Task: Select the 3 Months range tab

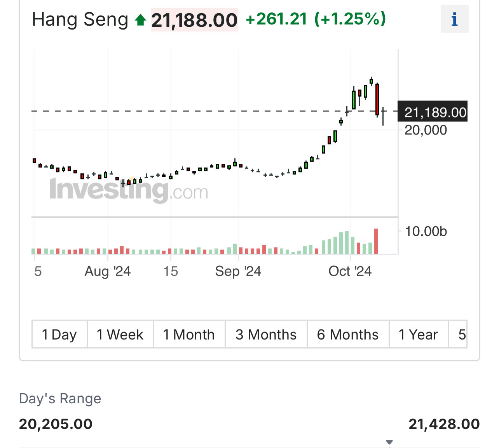Action: [266, 334]
